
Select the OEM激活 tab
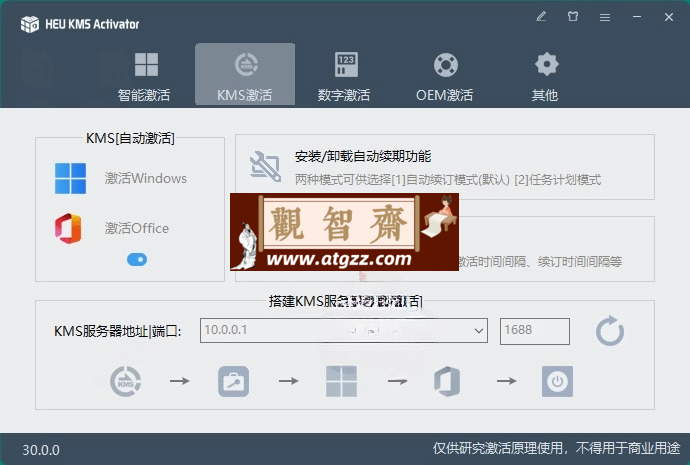pyautogui.click(x=445, y=75)
